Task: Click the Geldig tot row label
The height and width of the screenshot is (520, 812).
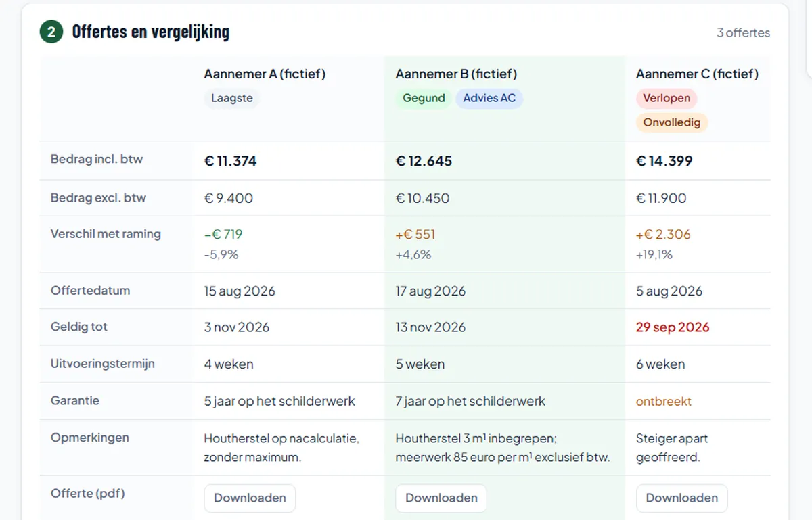Action: (79, 327)
